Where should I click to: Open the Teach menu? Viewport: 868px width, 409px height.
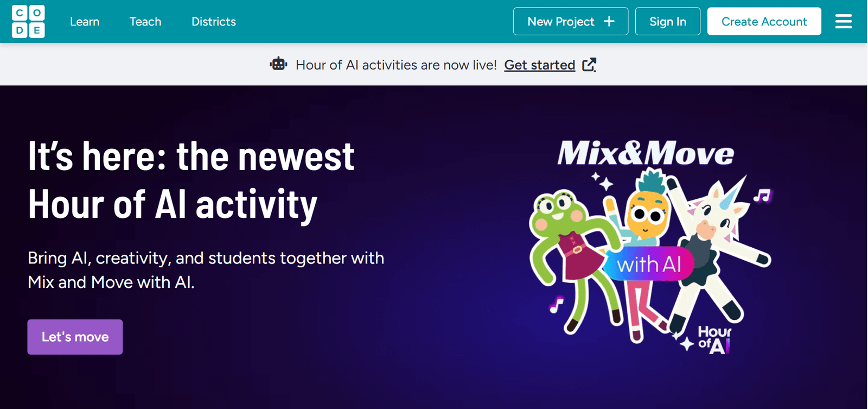[145, 22]
